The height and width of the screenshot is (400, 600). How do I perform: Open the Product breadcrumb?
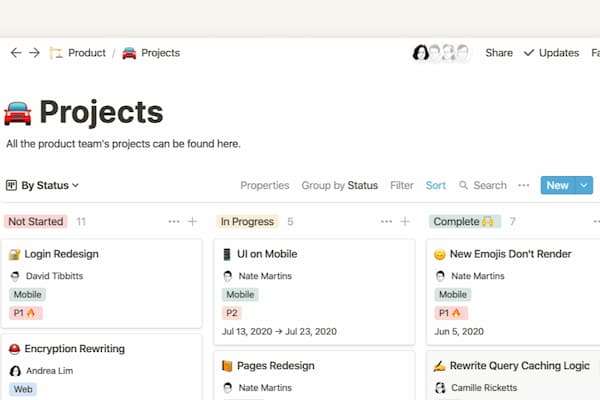coord(78,53)
